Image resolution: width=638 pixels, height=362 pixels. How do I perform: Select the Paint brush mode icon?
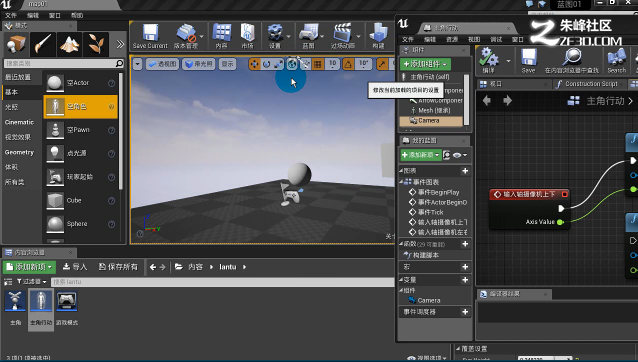pos(43,44)
